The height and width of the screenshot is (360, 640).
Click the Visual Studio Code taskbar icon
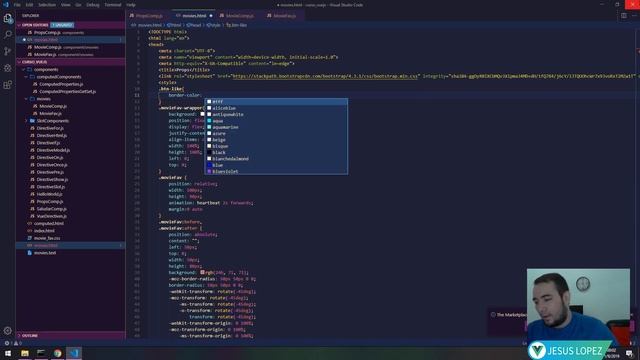point(74,353)
